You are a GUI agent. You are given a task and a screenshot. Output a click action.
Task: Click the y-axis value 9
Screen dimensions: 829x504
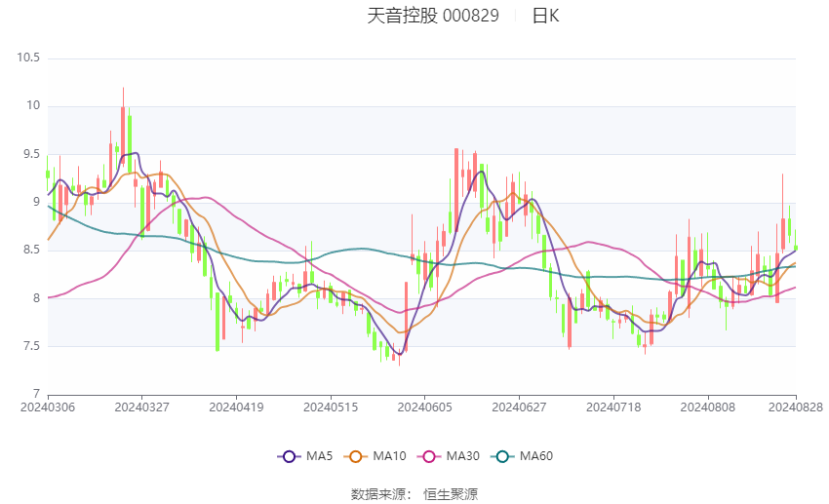point(36,203)
